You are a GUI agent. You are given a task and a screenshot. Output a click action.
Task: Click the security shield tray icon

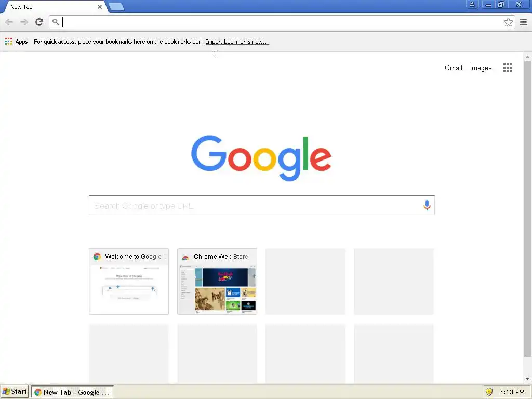pyautogui.click(x=489, y=392)
